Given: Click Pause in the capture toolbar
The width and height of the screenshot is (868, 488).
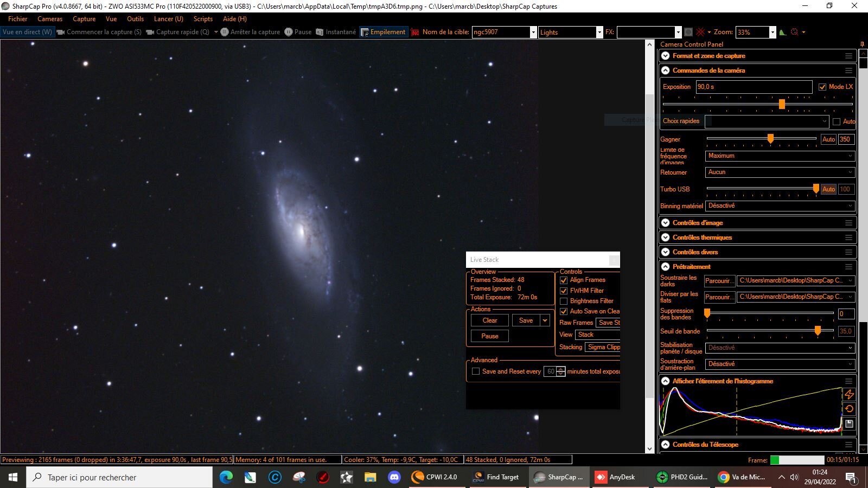Looking at the screenshot, I should [x=298, y=32].
